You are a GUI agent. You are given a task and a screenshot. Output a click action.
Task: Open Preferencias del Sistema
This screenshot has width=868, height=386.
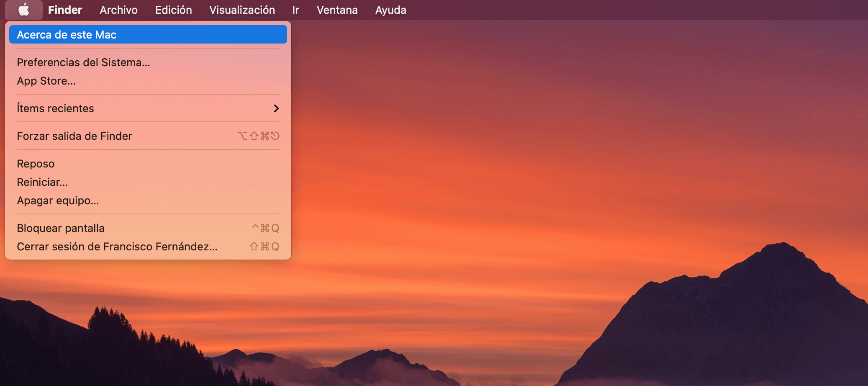click(83, 62)
